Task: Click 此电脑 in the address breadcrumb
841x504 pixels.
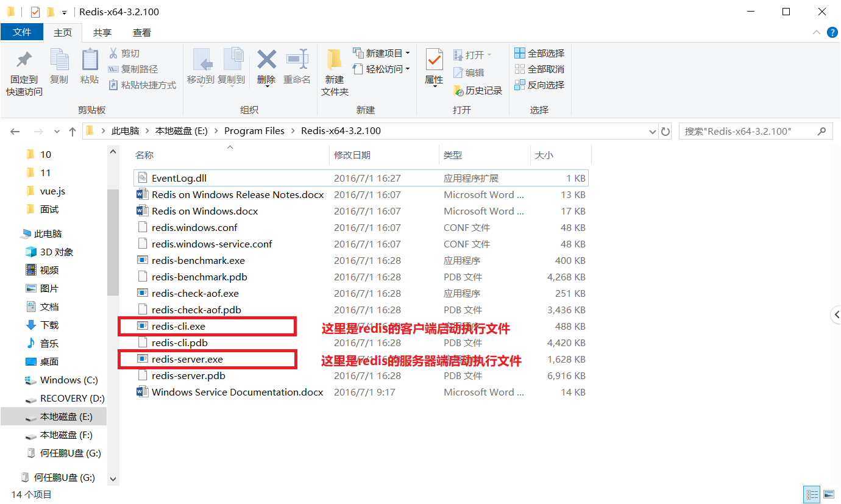Action: (x=125, y=131)
